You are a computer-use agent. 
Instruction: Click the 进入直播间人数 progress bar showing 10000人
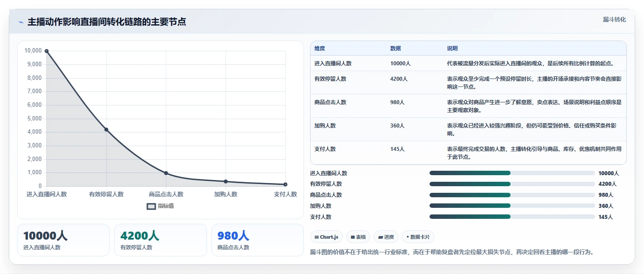pos(512,173)
